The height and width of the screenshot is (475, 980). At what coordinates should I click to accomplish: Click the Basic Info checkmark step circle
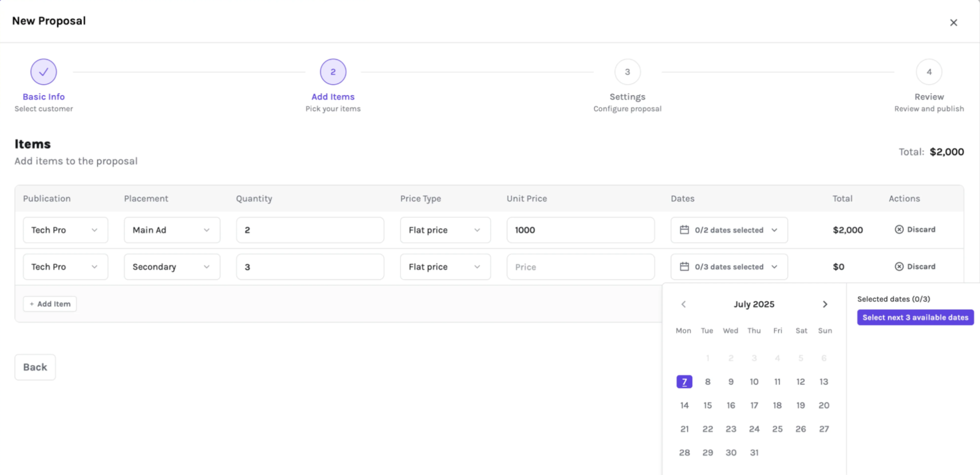[x=44, y=72]
